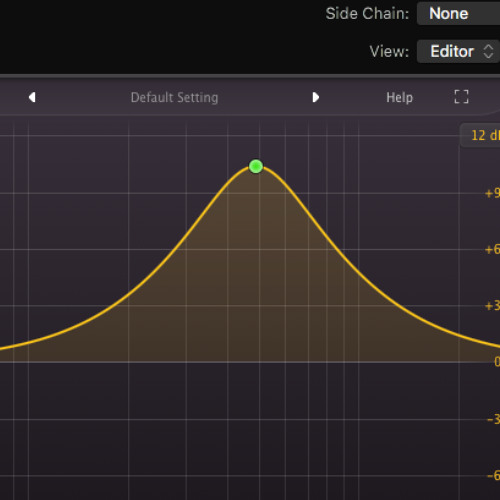Click the +6 dB scale label

coord(492,249)
